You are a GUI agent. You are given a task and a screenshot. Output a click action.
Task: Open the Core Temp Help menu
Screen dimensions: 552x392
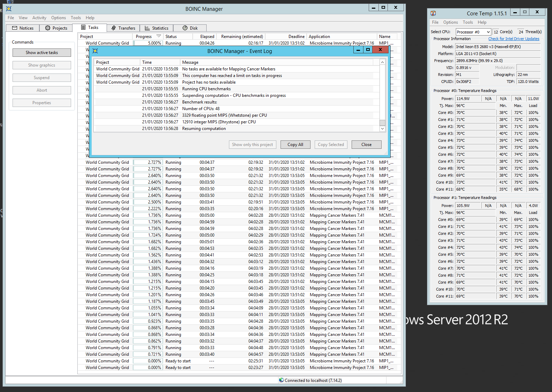coord(482,22)
